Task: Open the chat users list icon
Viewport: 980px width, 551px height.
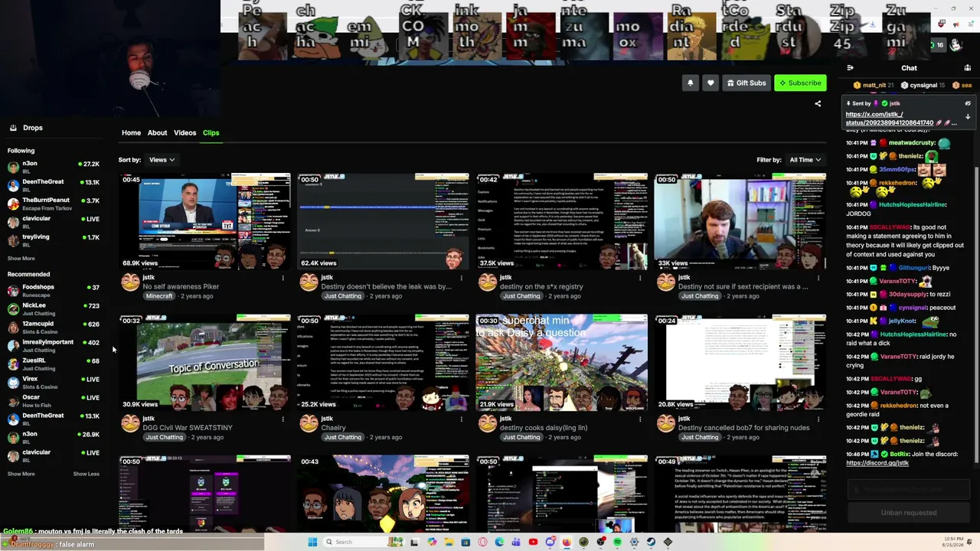Action: tap(968, 68)
